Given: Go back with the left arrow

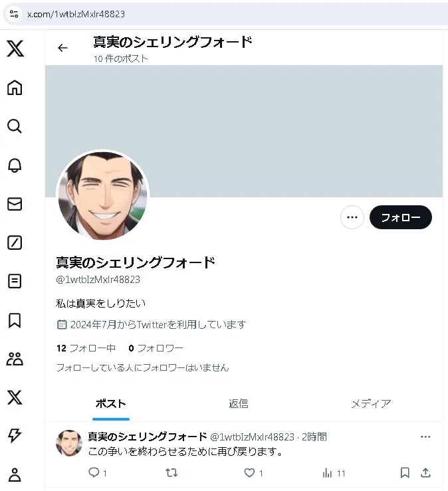Looking at the screenshot, I should [x=62, y=48].
